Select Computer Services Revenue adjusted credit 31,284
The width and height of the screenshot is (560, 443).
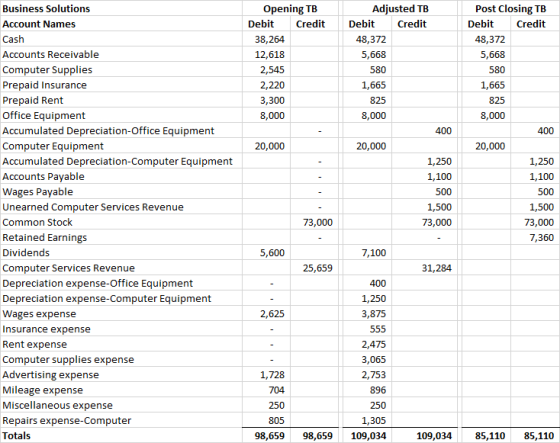pos(436,268)
